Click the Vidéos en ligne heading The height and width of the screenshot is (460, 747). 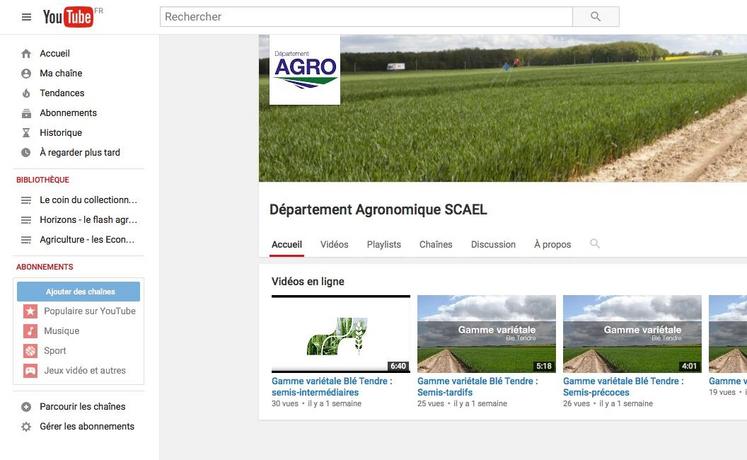(308, 282)
